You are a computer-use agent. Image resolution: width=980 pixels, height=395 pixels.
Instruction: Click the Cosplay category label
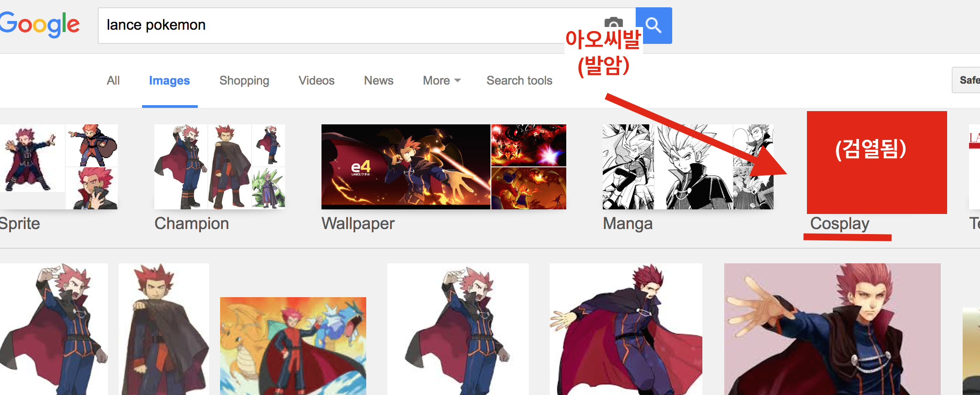pos(839,224)
